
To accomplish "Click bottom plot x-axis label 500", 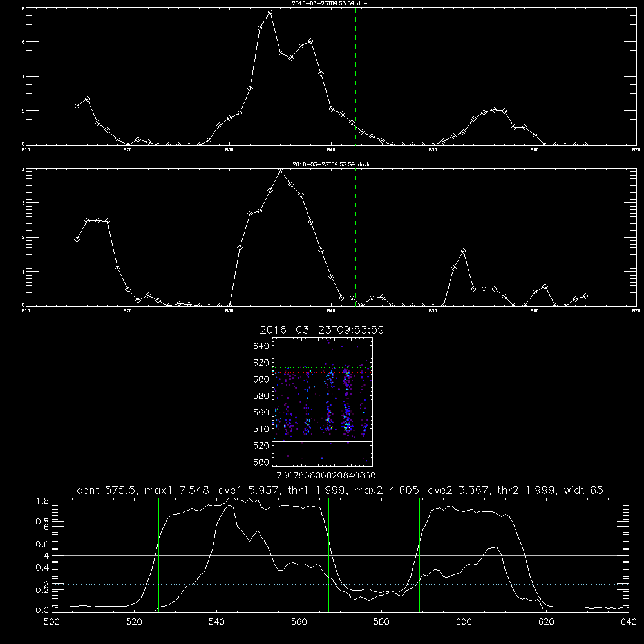I will pyautogui.click(x=52, y=622).
